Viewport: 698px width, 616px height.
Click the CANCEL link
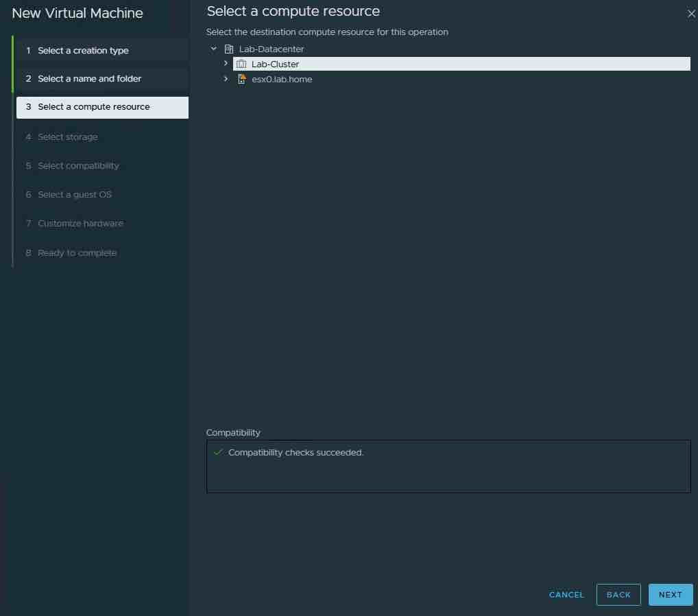(566, 595)
